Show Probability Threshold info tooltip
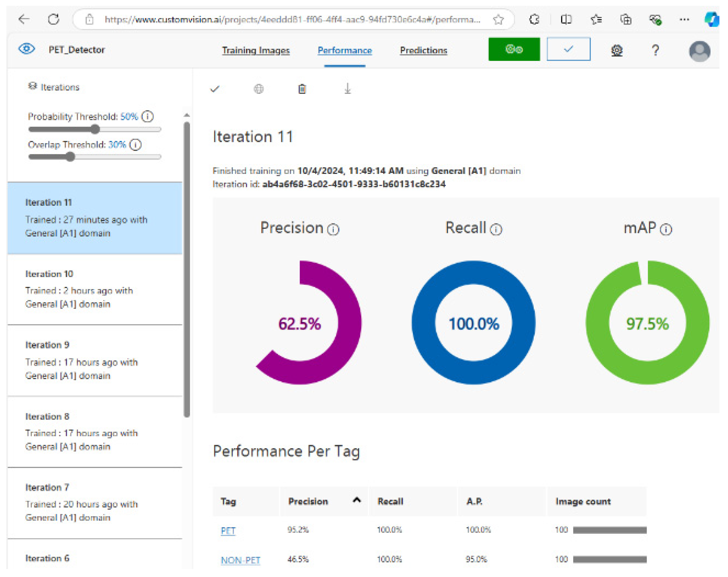The height and width of the screenshot is (577, 728). [x=147, y=117]
